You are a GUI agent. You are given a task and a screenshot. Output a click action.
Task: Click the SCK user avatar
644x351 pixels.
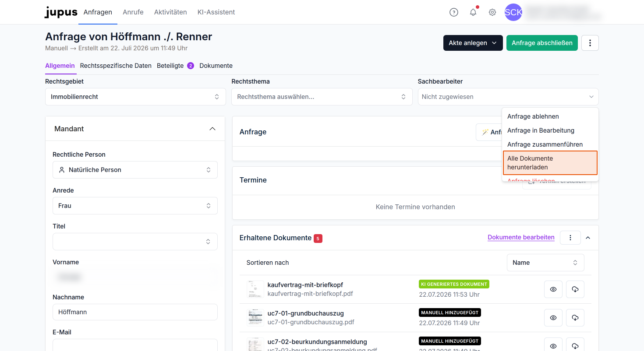tap(513, 12)
